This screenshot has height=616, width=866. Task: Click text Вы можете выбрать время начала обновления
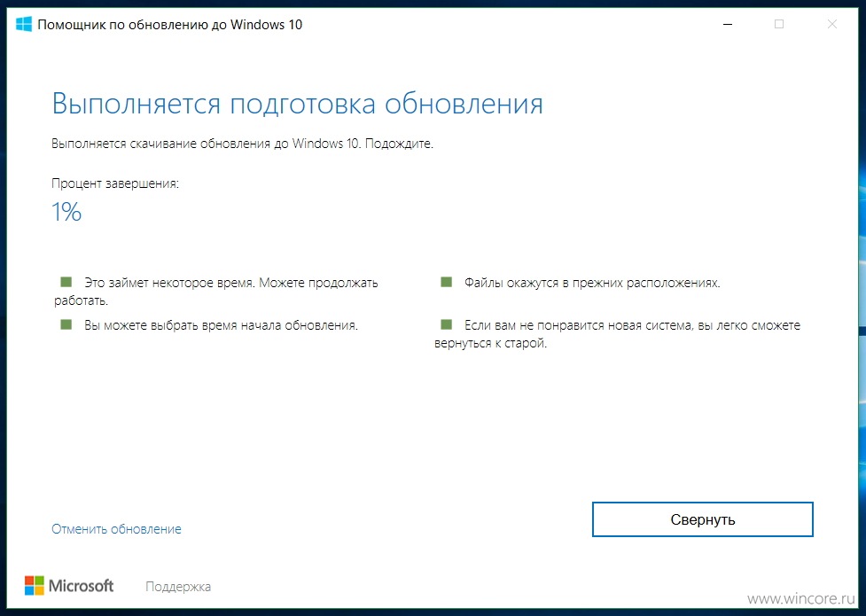[x=221, y=325]
